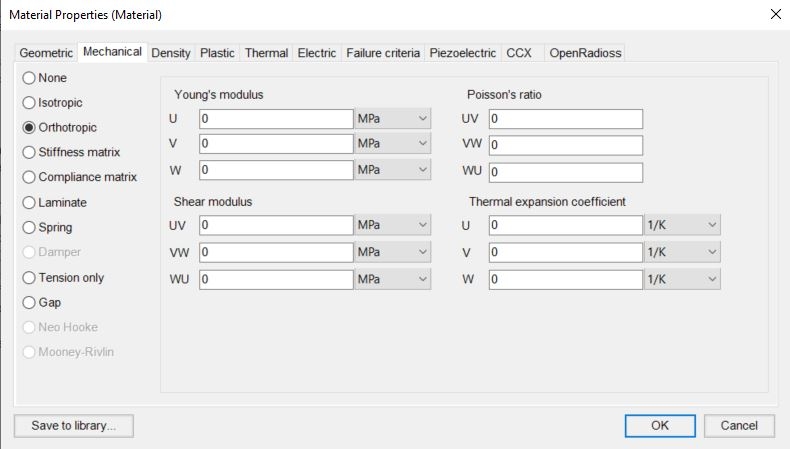Focus the Poisson's ratio UV field
Image resolution: width=790 pixels, height=449 pixels.
tap(565, 119)
